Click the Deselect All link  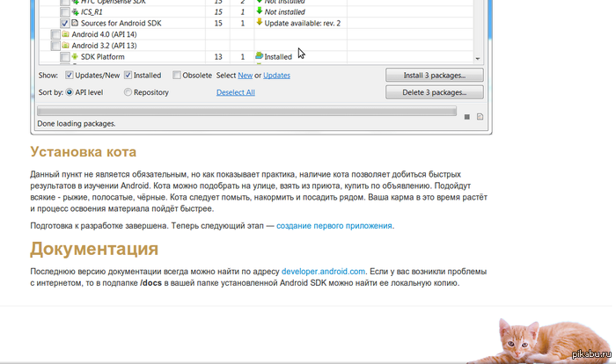tap(235, 92)
